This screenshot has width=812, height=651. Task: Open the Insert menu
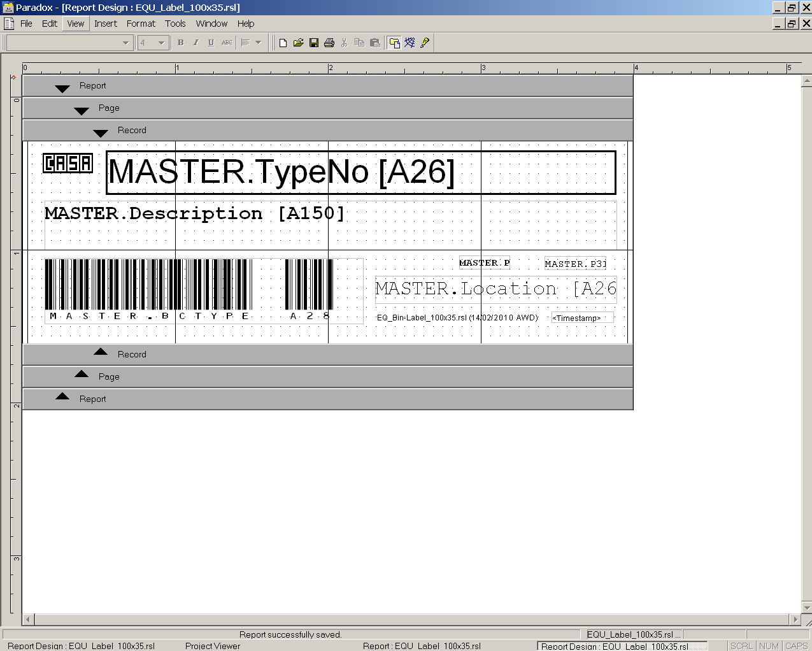pos(106,24)
